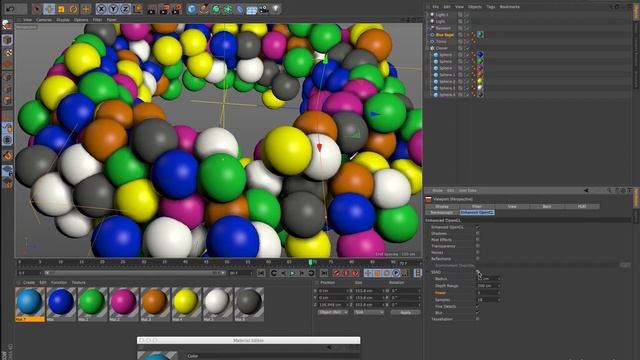This screenshot has width=640, height=360.
Task: Enable the Reflections checkbox
Action: point(477,259)
